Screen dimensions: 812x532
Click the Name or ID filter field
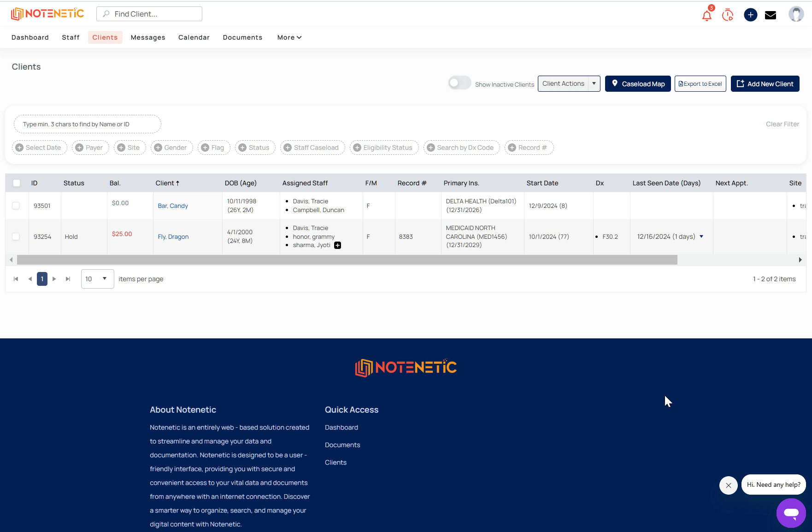click(88, 124)
